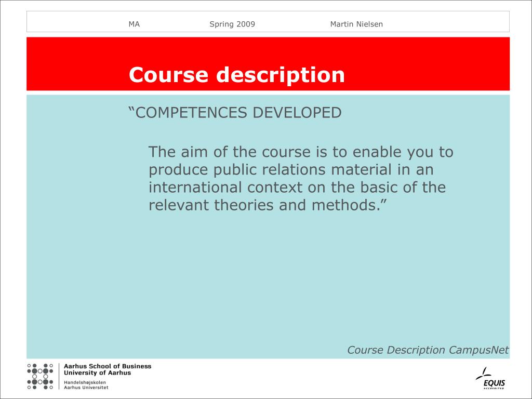Click the line 'produce public relations material in an'
Image resolution: width=532 pixels, height=399 pixels.
[291, 170]
